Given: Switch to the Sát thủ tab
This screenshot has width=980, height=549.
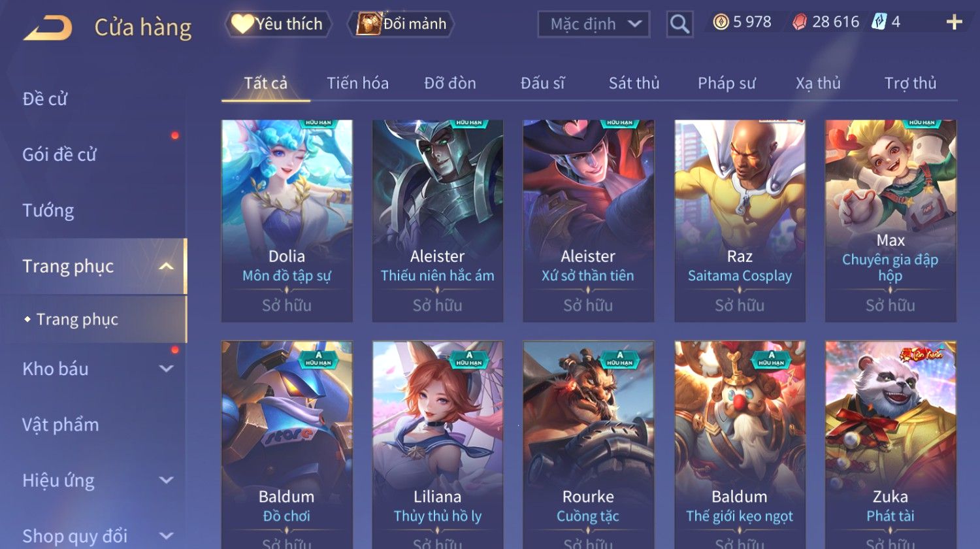Looking at the screenshot, I should pyautogui.click(x=634, y=83).
